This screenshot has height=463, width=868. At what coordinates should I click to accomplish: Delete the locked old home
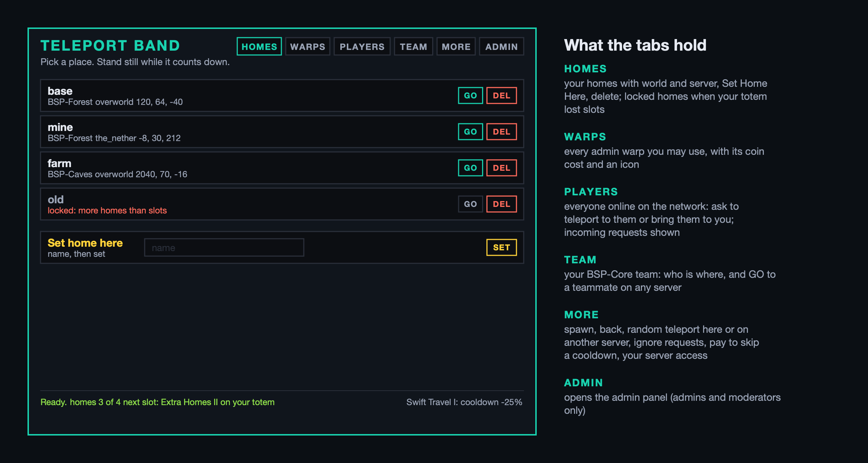pyautogui.click(x=502, y=204)
